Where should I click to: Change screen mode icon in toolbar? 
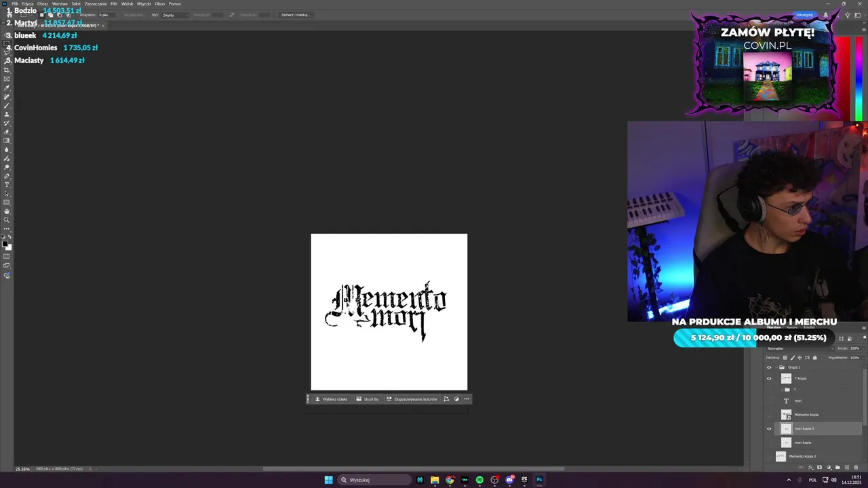pos(7,265)
